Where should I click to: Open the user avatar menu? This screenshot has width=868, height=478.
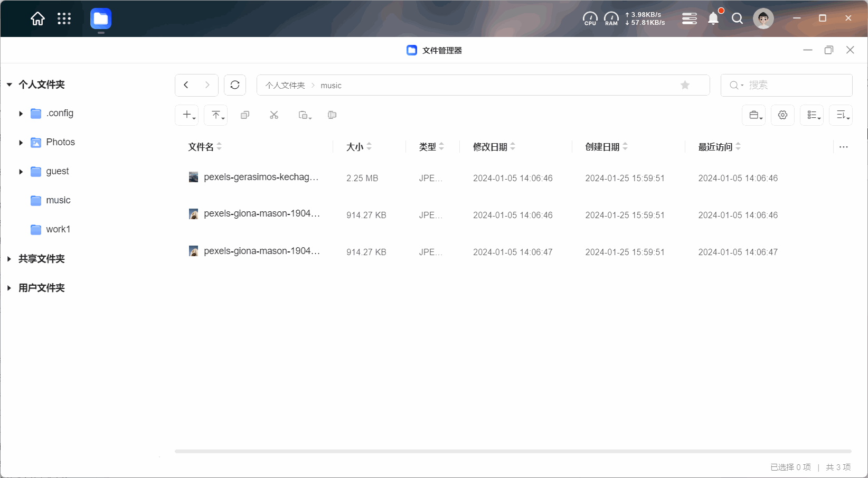763,18
